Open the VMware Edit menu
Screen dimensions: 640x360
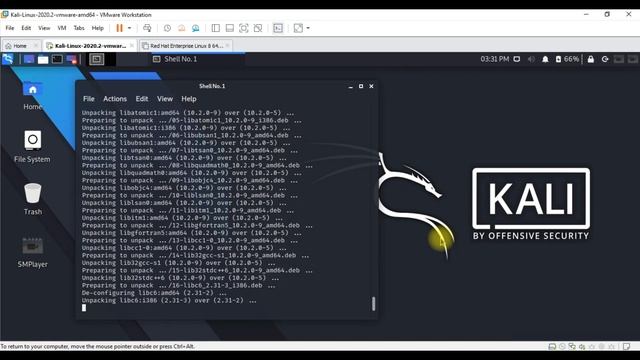tap(26, 28)
